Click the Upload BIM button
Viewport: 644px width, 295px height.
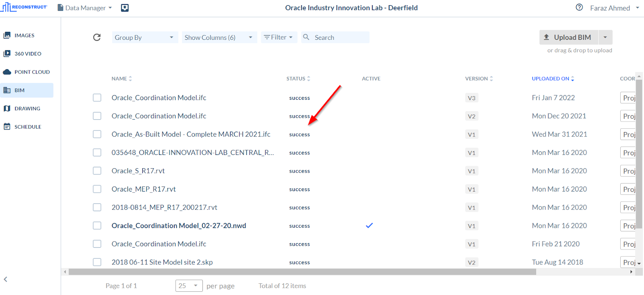569,37
